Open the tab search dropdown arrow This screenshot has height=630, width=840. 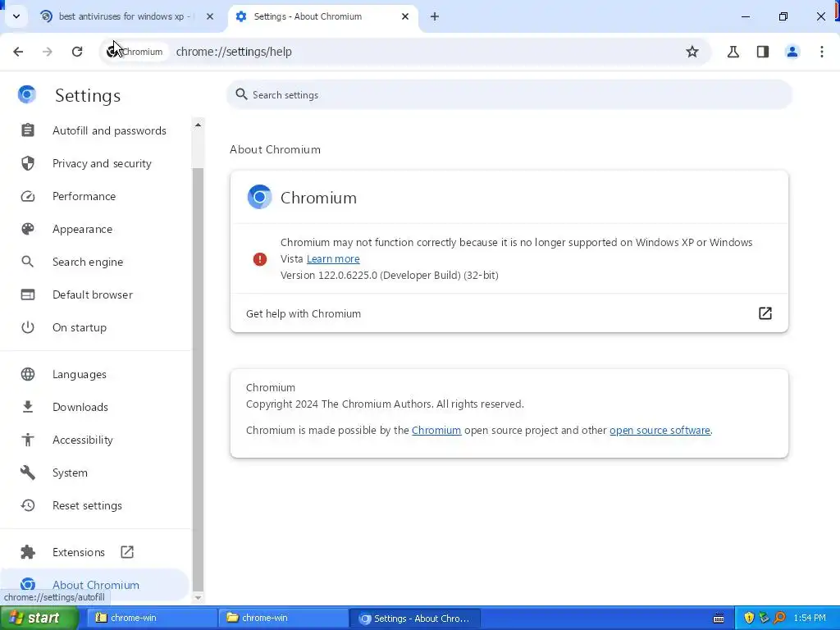(16, 16)
